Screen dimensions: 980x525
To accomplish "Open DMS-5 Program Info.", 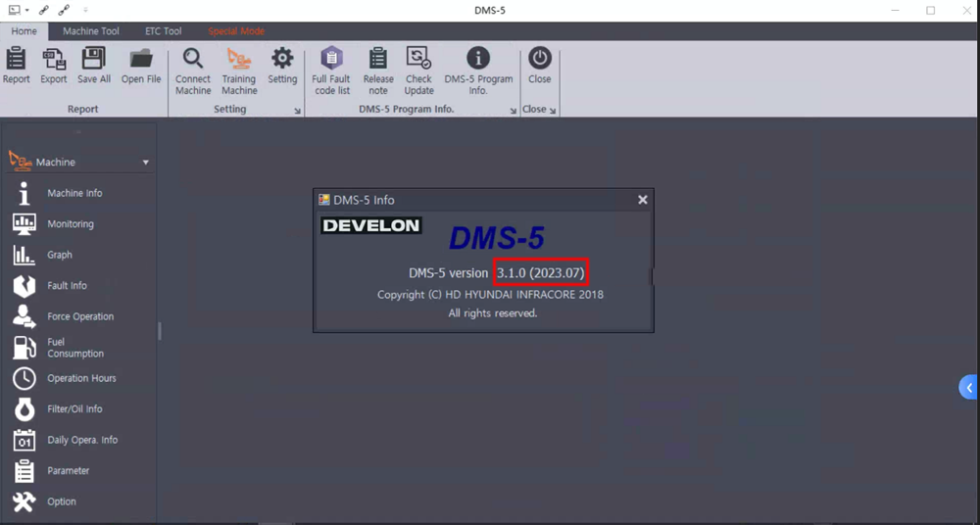I will click(x=478, y=72).
